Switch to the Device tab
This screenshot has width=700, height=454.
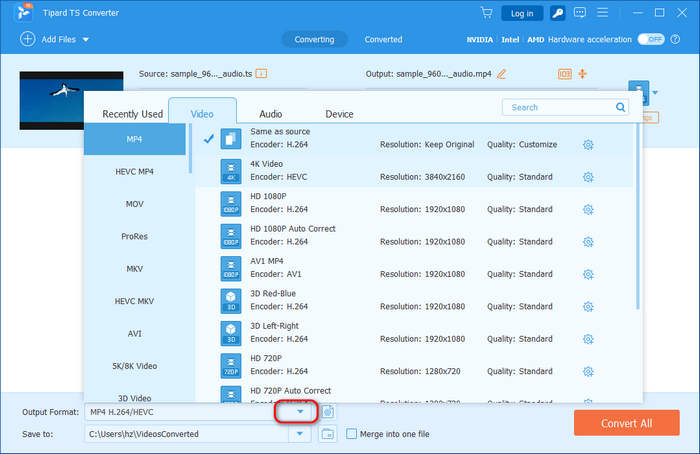click(339, 114)
